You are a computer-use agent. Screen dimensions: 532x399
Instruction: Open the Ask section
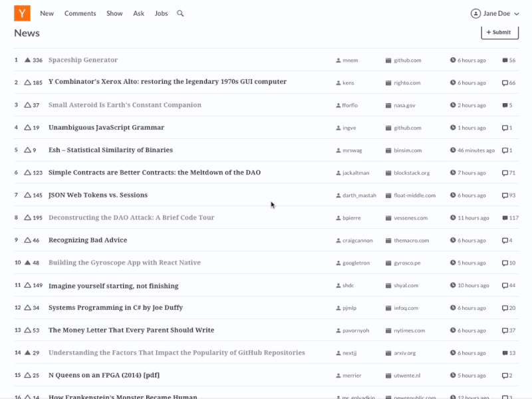pos(138,13)
